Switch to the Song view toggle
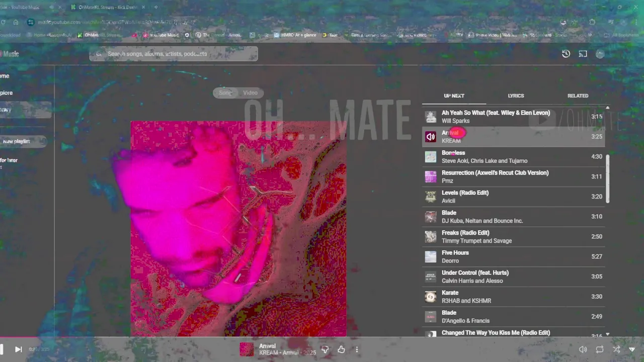This screenshot has height=362, width=644. click(225, 93)
